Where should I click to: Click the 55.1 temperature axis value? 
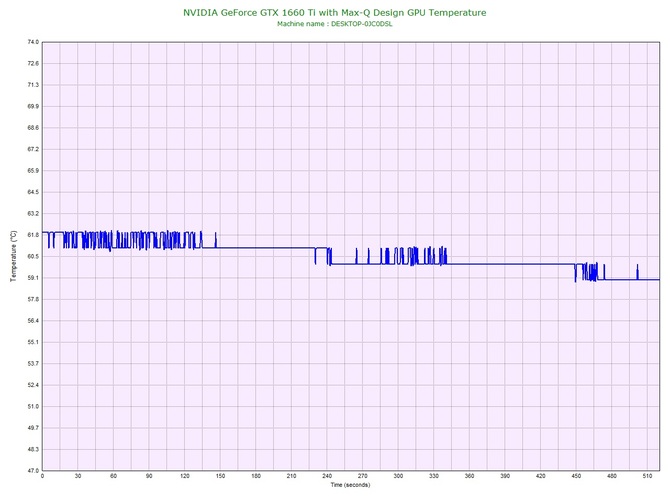[33, 342]
